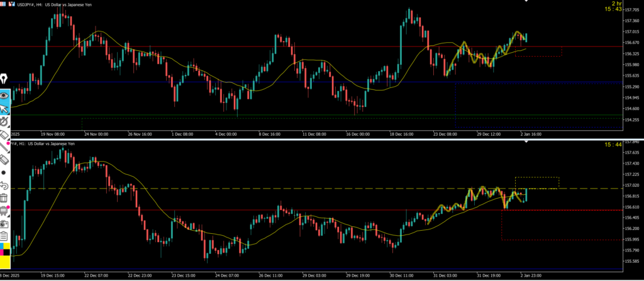The height and width of the screenshot is (281, 644).
Task: Click the trash delete icon
Action: tap(4, 198)
